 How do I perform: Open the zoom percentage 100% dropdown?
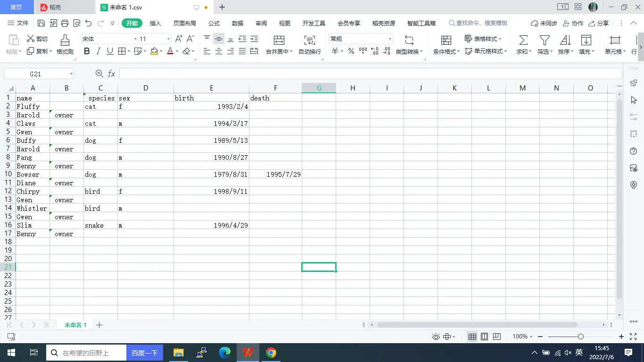tap(523, 337)
